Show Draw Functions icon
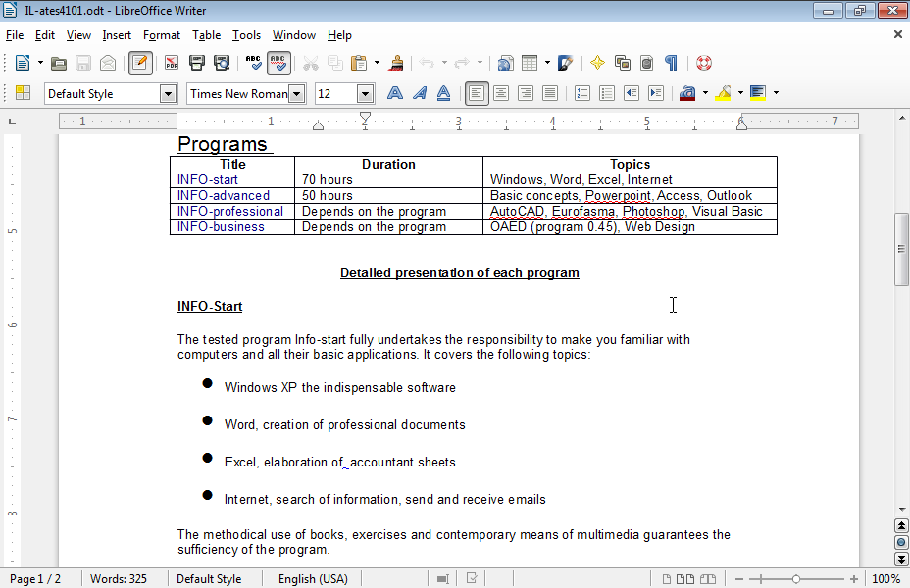This screenshot has height=588, width=910. click(x=565, y=63)
